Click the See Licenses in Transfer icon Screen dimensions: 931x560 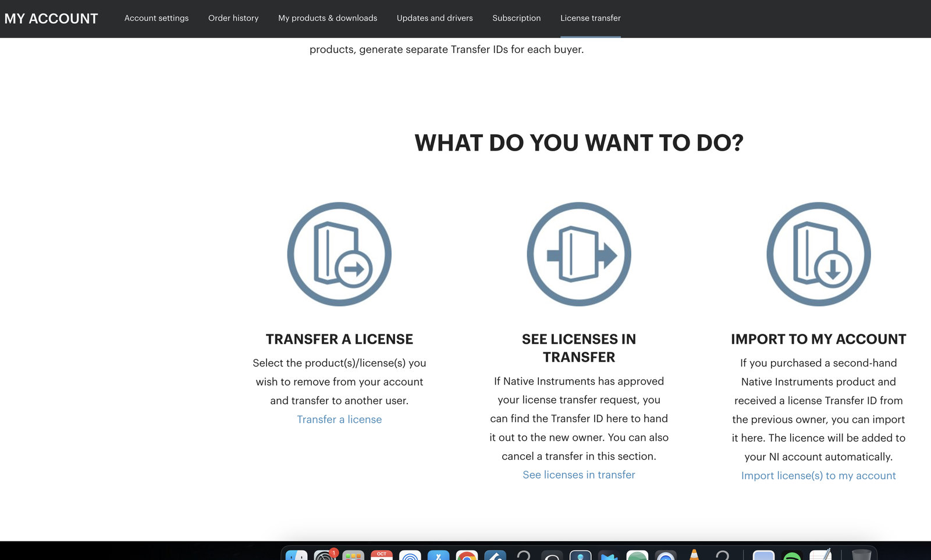(x=579, y=254)
